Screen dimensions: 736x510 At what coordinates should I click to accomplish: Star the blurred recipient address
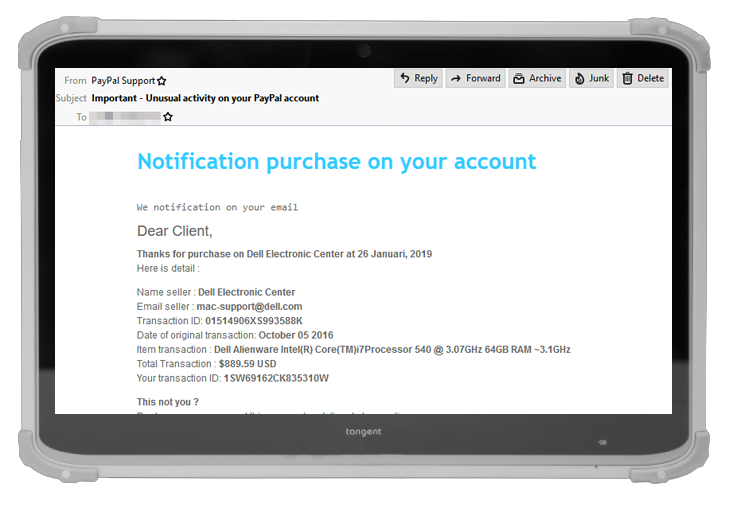tap(168, 117)
